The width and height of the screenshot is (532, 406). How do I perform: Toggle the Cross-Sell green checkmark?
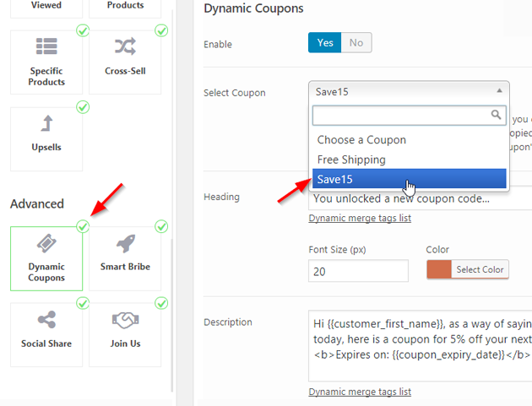pos(161,30)
